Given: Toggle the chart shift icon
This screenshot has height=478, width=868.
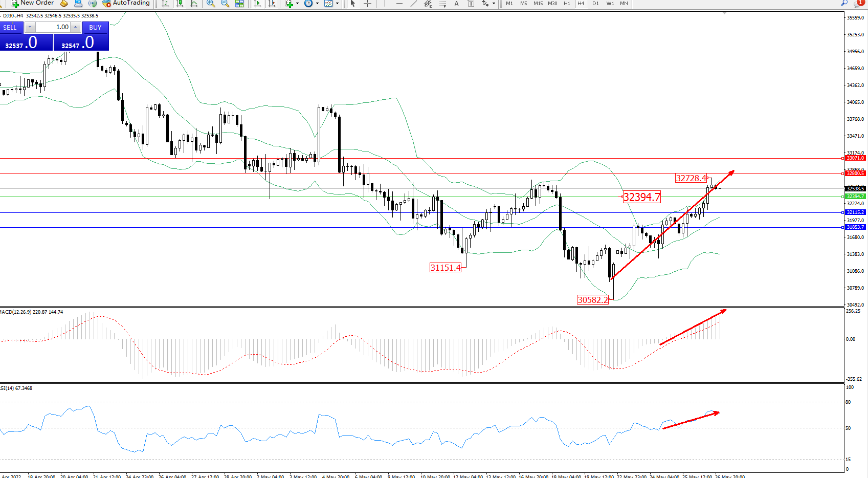Looking at the screenshot, I should point(272,4).
